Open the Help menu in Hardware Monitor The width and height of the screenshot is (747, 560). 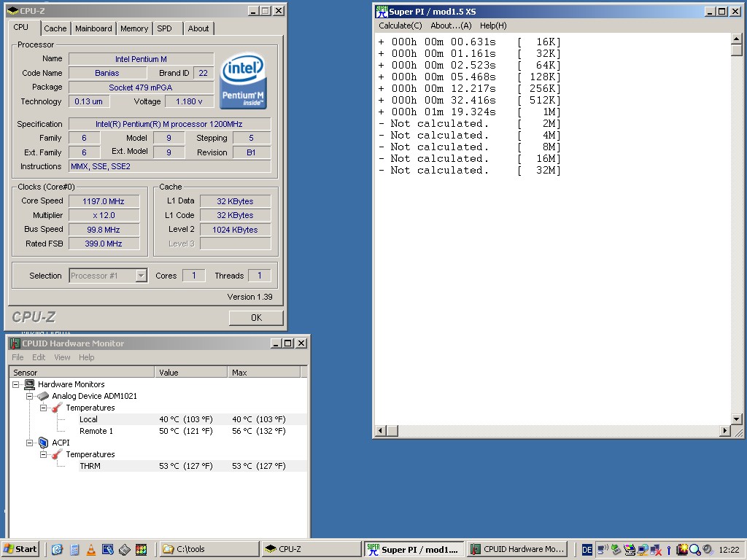click(x=86, y=357)
